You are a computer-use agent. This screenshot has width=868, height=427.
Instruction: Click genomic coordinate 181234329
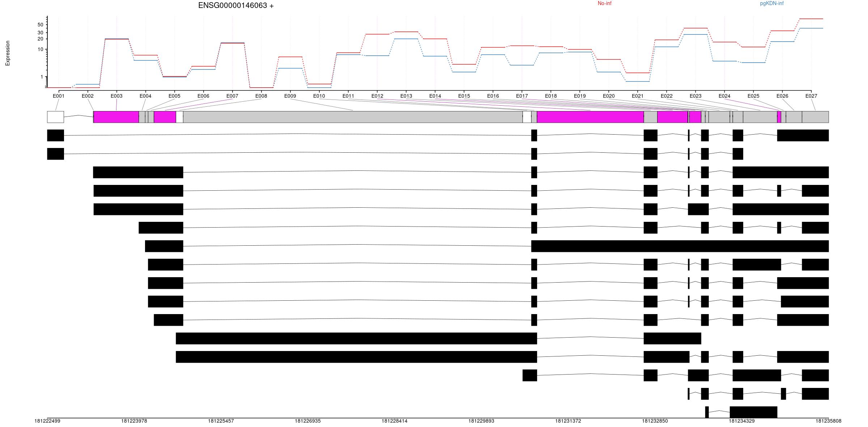742,421
